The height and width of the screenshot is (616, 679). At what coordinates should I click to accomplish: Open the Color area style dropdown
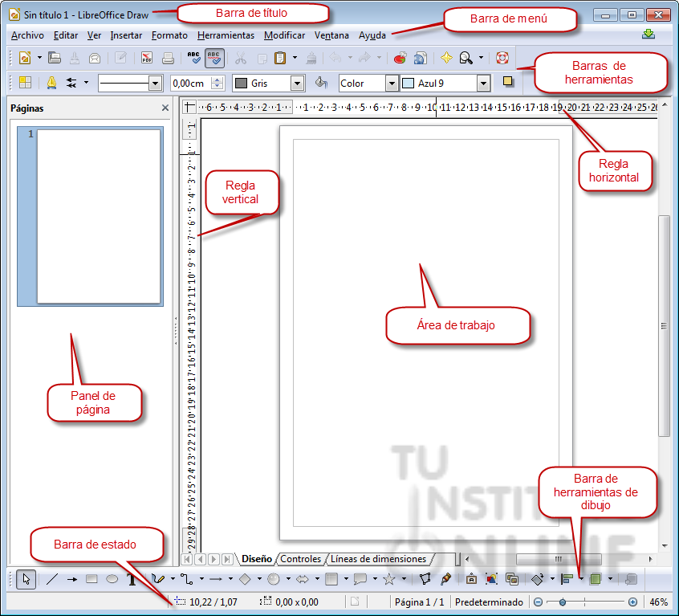(392, 84)
